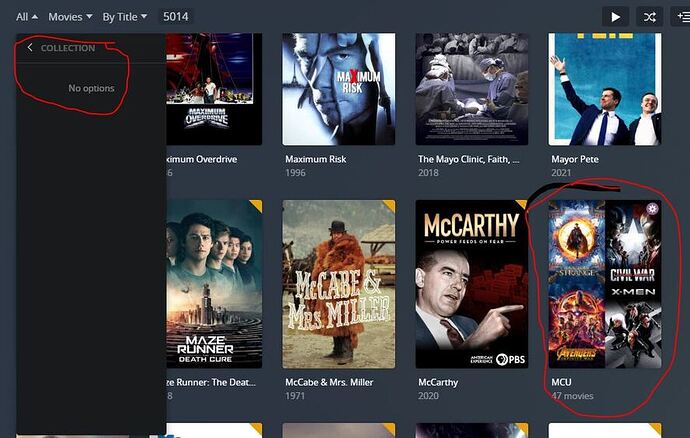Click the 5014 item count badge
Screen dimensions: 690x438
(176, 17)
